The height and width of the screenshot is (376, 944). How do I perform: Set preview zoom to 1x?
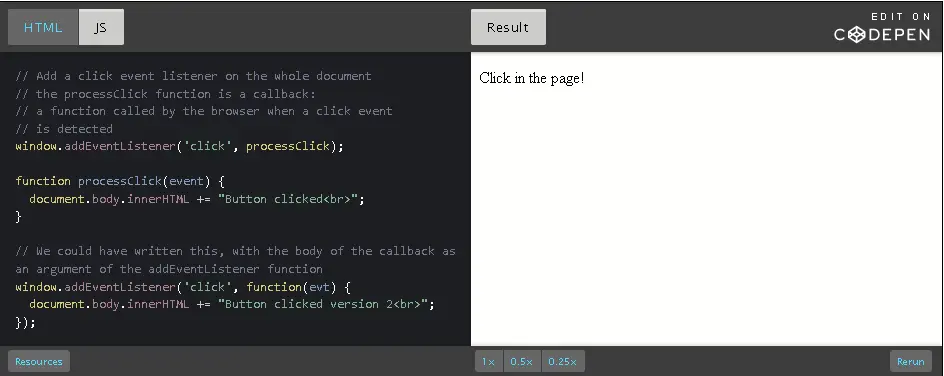pyautogui.click(x=488, y=362)
